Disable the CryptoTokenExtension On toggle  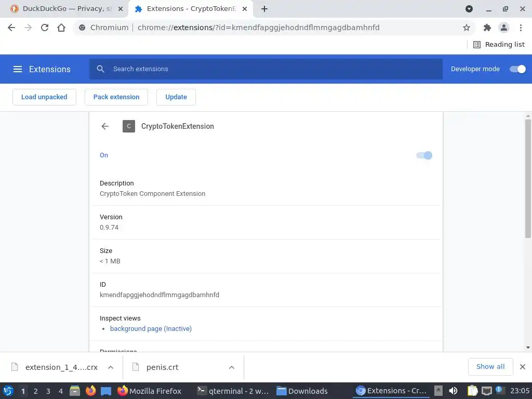(424, 155)
